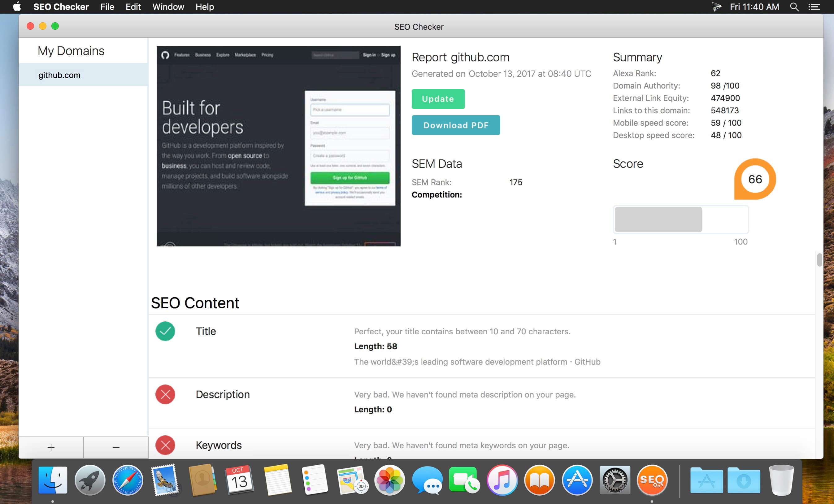
Task: Click the red X icon beside Description
Action: click(x=165, y=394)
